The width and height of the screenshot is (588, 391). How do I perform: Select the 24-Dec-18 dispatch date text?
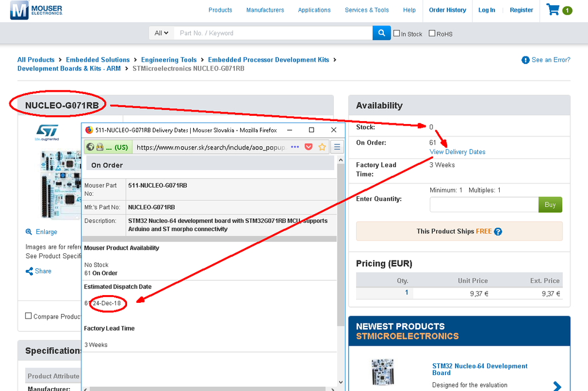107,303
